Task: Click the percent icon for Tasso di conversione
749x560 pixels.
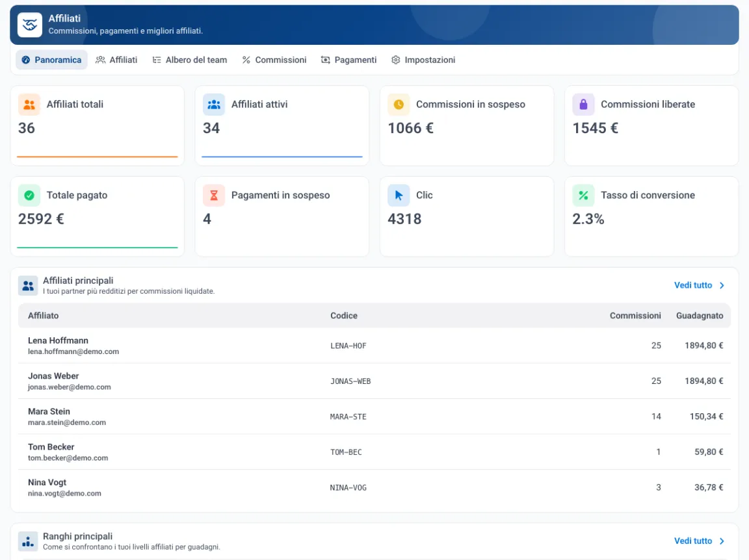Action: [x=583, y=196]
